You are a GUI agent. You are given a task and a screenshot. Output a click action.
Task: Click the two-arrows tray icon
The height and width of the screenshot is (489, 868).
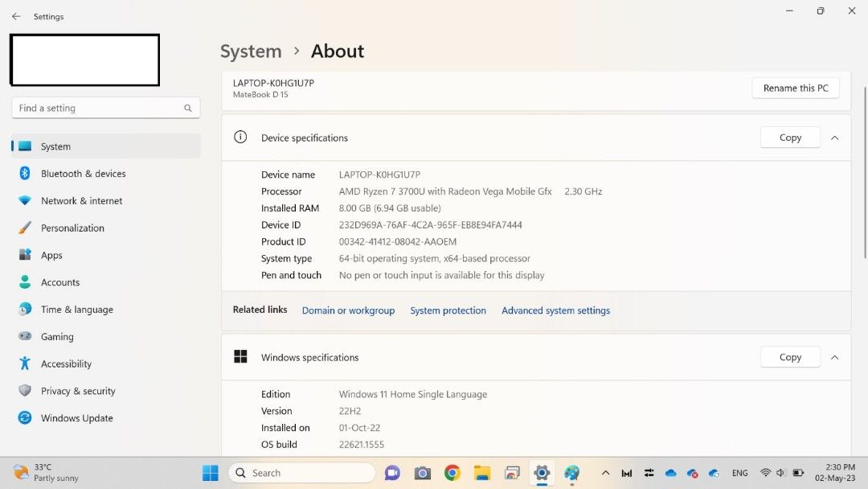coord(649,472)
